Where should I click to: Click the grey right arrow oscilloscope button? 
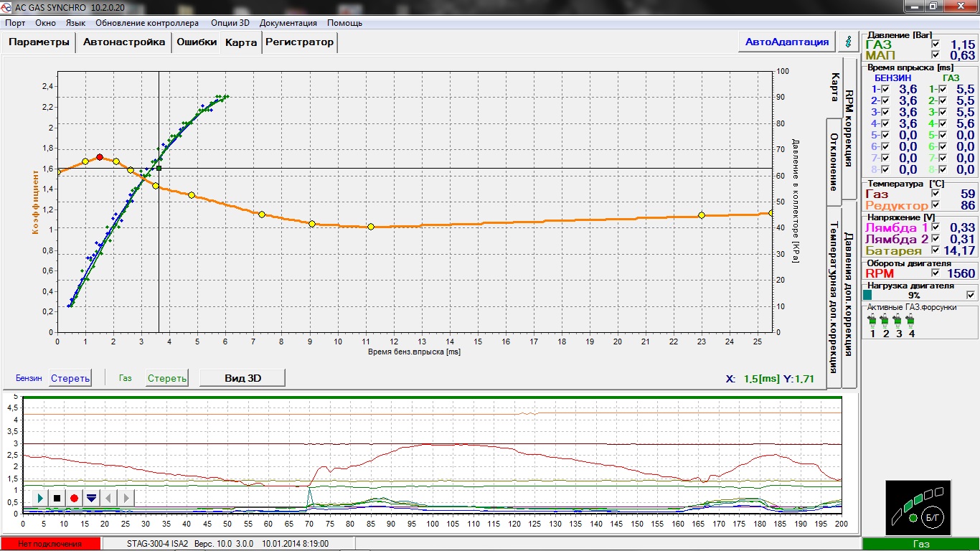pyautogui.click(x=126, y=498)
